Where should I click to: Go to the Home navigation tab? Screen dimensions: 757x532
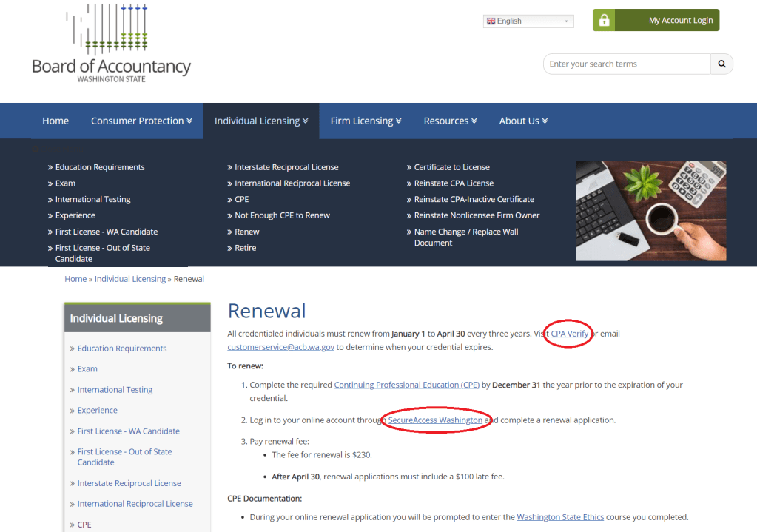point(55,121)
